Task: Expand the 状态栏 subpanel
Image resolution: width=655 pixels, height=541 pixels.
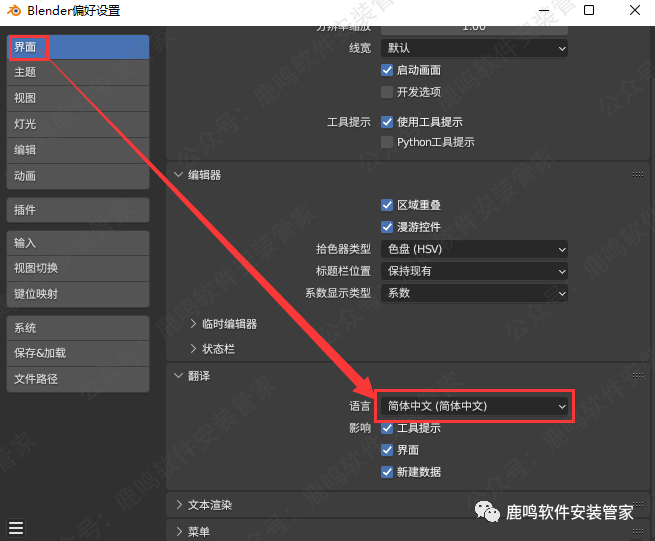Action: pyautogui.click(x=193, y=349)
